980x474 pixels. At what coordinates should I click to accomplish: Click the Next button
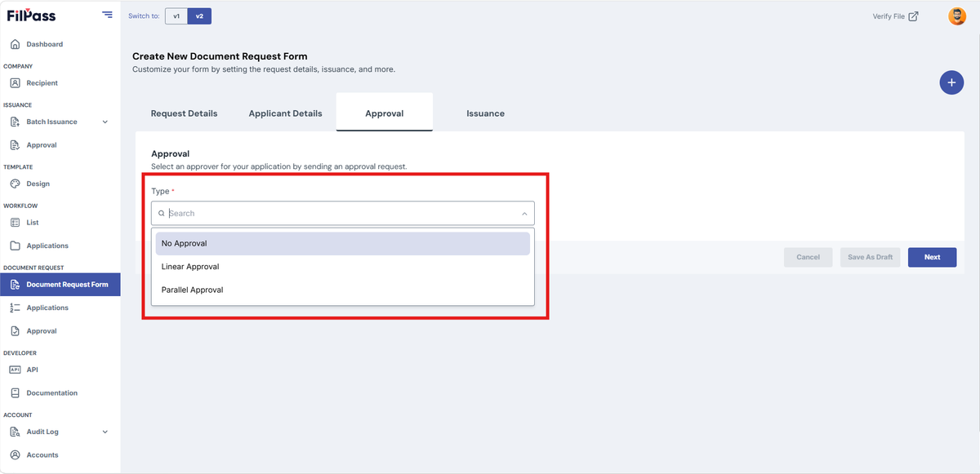pyautogui.click(x=932, y=257)
